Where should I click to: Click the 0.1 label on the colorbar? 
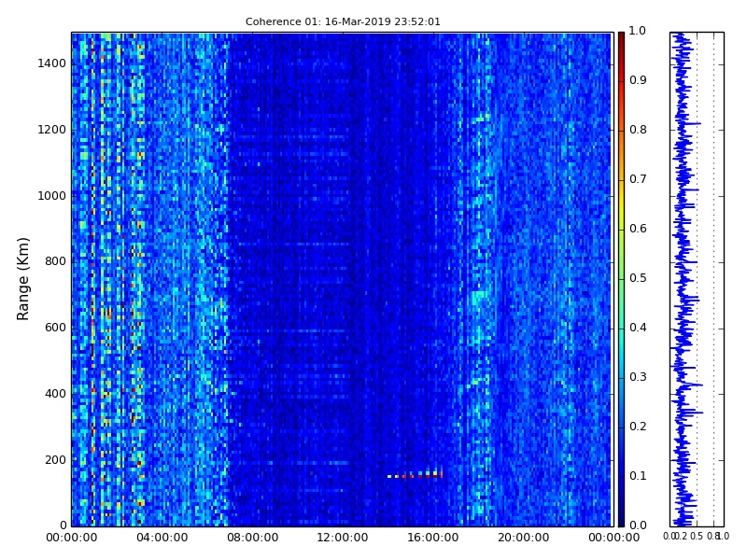(x=638, y=476)
